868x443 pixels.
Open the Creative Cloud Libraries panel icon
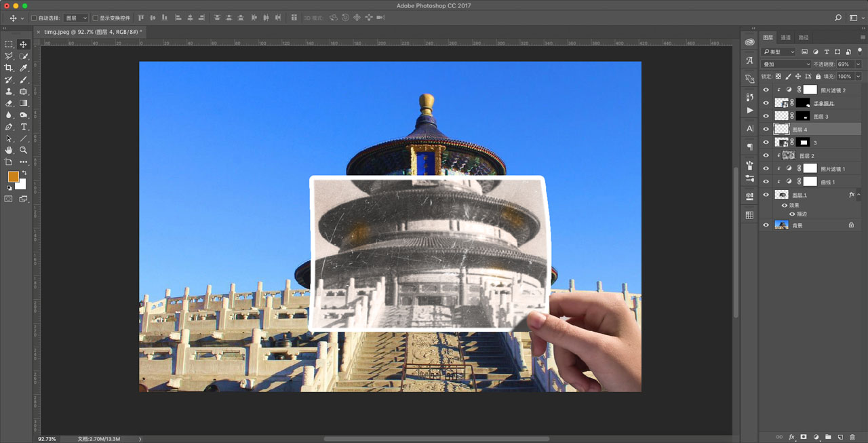tap(749, 42)
